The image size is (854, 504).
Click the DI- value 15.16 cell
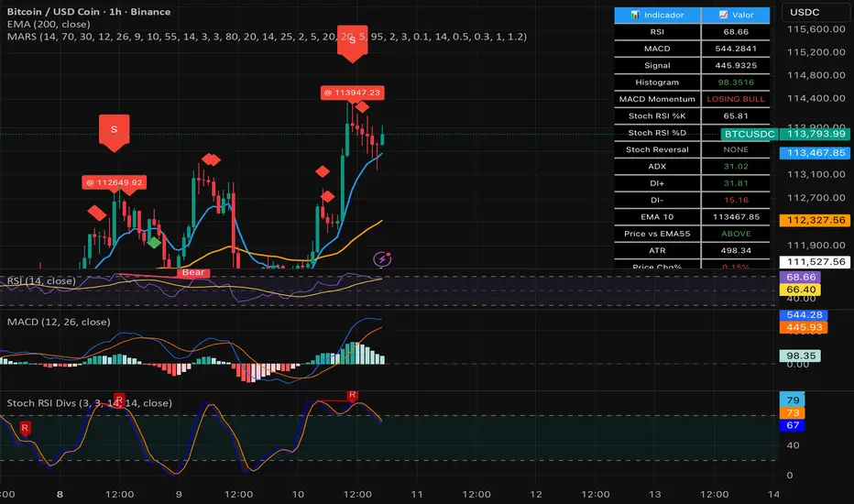coord(736,200)
